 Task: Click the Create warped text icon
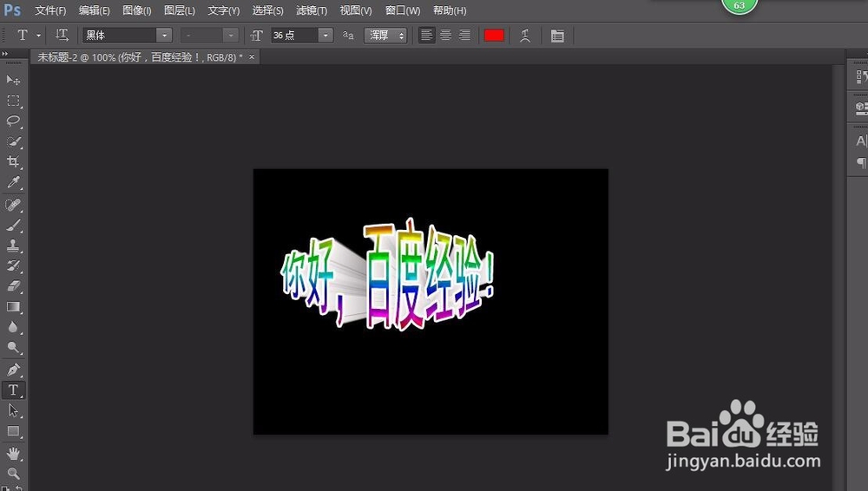coord(525,36)
